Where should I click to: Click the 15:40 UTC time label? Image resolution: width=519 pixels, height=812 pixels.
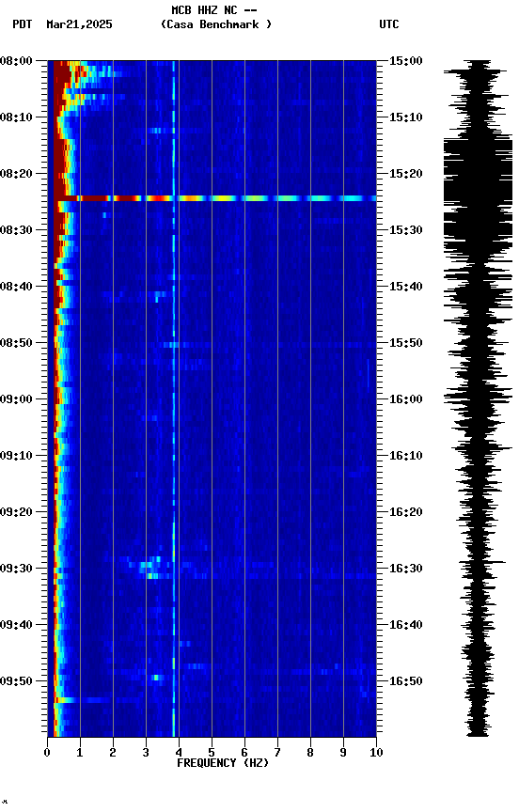click(x=405, y=287)
